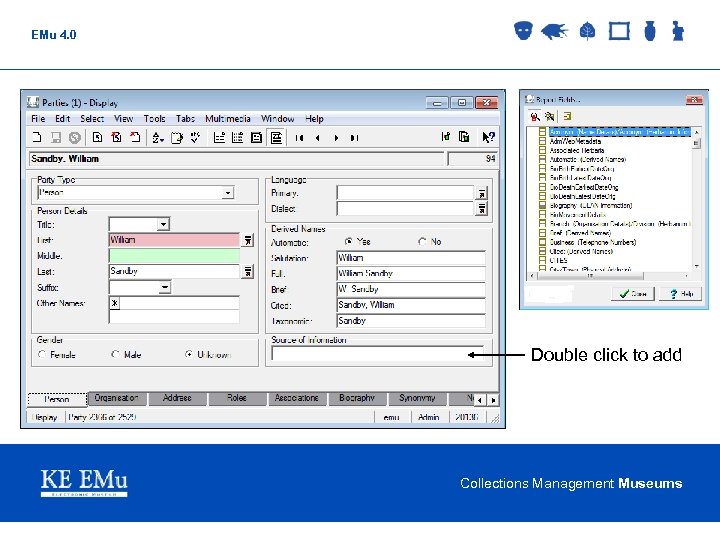Open the Tools menu

tap(154, 119)
